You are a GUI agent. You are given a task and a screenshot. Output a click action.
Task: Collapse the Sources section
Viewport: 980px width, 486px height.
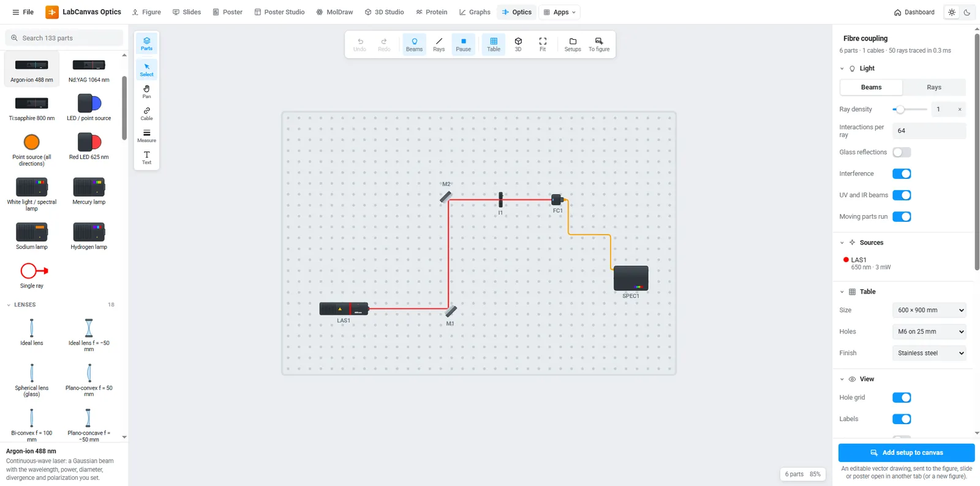tap(842, 243)
